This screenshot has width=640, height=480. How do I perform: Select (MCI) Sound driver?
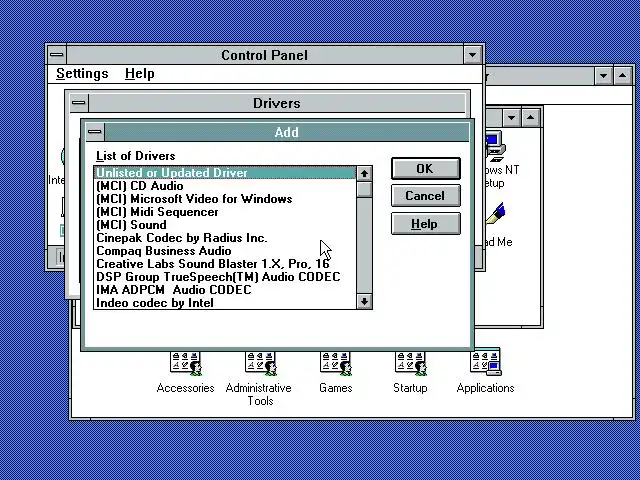(225, 225)
